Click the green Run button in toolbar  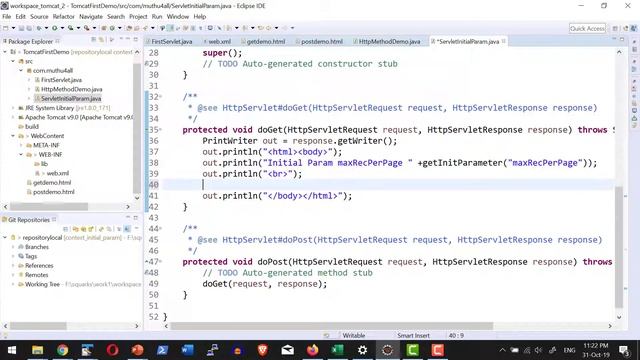pos(54,28)
